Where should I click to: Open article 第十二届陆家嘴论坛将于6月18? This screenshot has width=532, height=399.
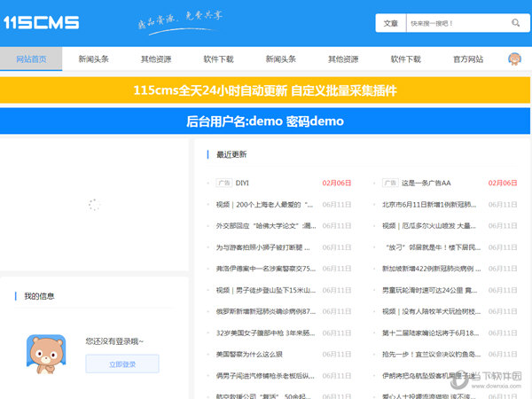pyautogui.click(x=431, y=333)
